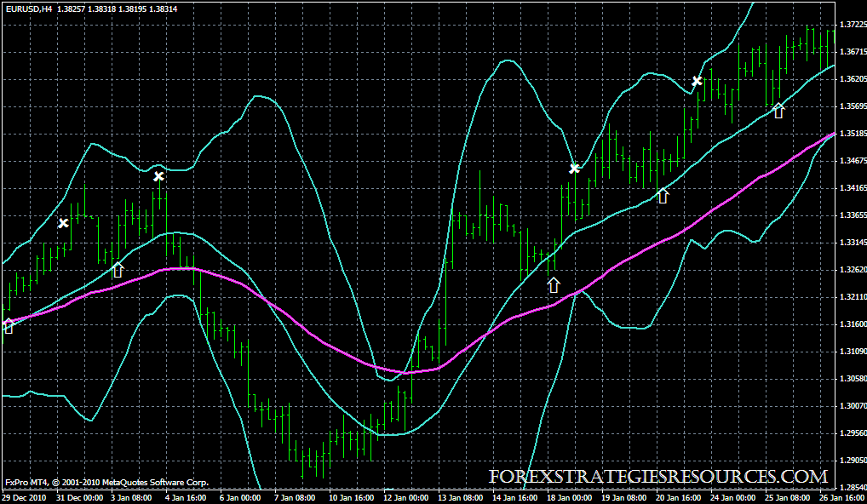
Task: Click the OHLC value 1.38314 in header
Action: pos(164,9)
